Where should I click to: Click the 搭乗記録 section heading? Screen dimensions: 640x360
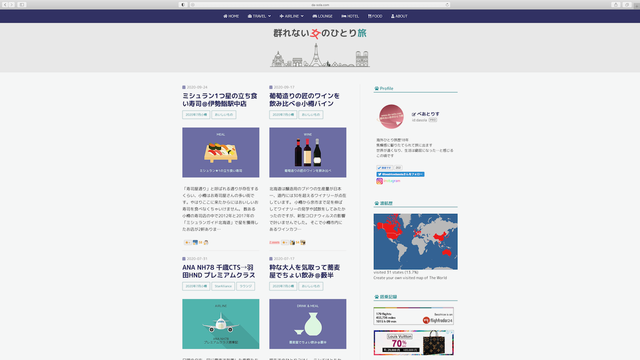click(x=386, y=297)
